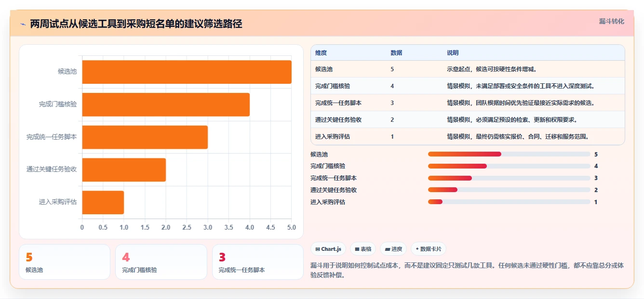Open the 完成门槛核验 stat card showing 4
The width and height of the screenshot is (644, 299).
(x=161, y=262)
